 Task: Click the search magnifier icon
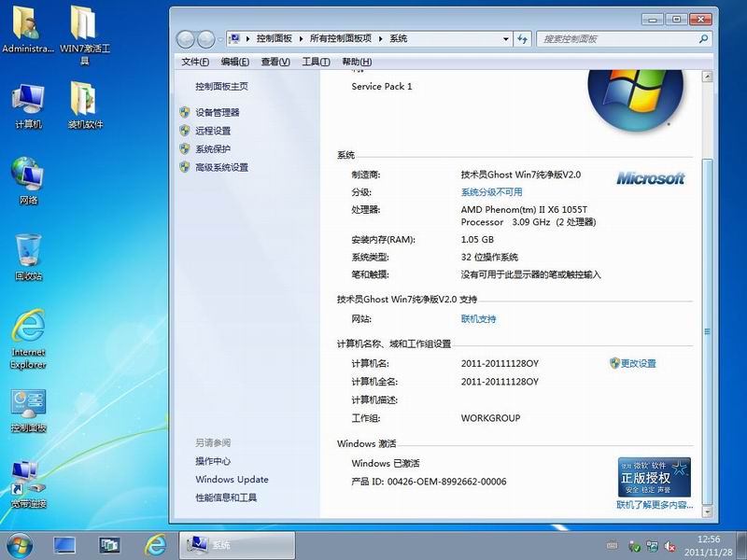703,39
